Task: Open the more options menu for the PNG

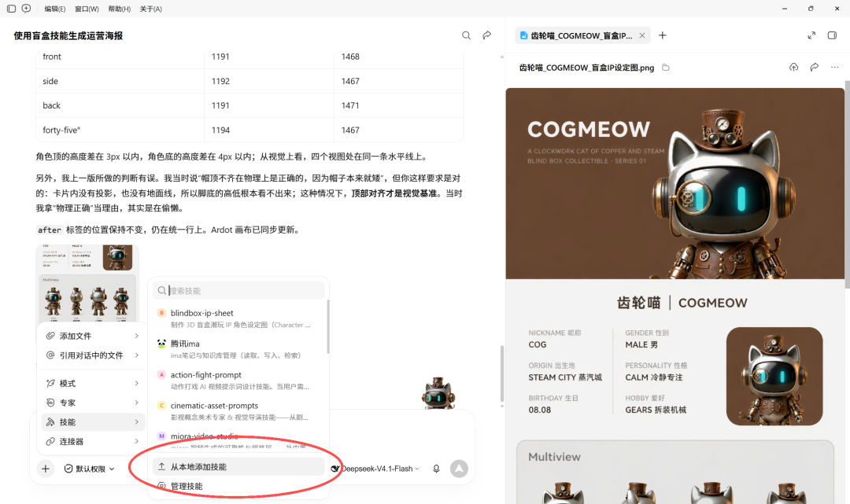Action: point(834,67)
